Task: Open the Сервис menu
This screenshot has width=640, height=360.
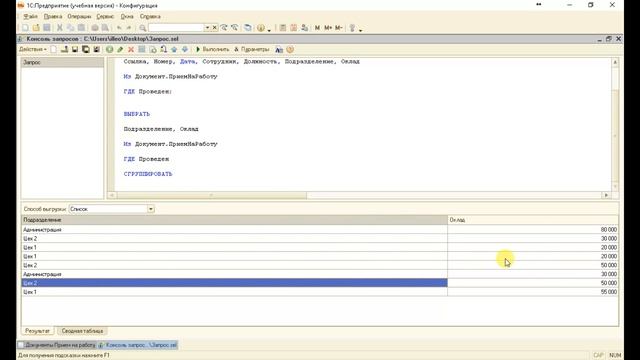Action: pos(105,16)
